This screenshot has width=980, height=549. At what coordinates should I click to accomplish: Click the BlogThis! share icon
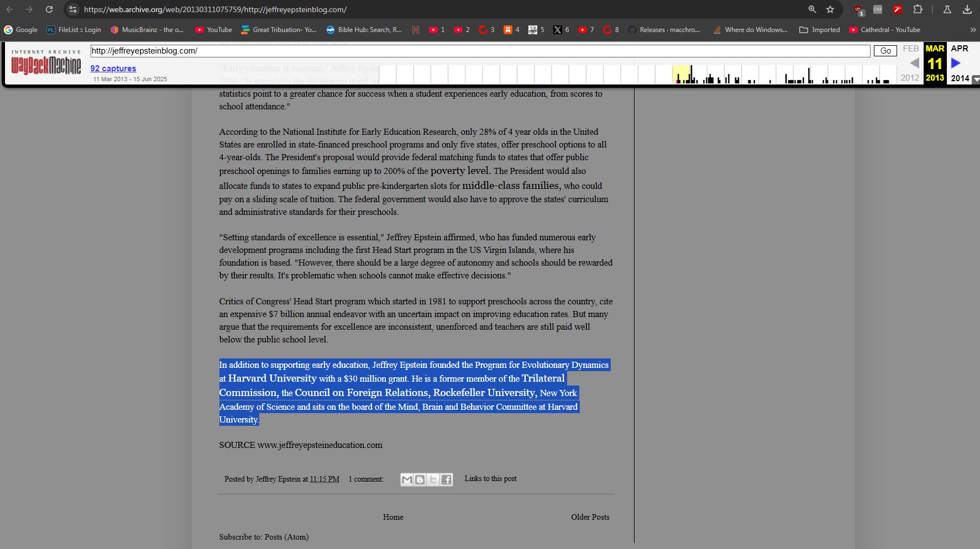[420, 480]
